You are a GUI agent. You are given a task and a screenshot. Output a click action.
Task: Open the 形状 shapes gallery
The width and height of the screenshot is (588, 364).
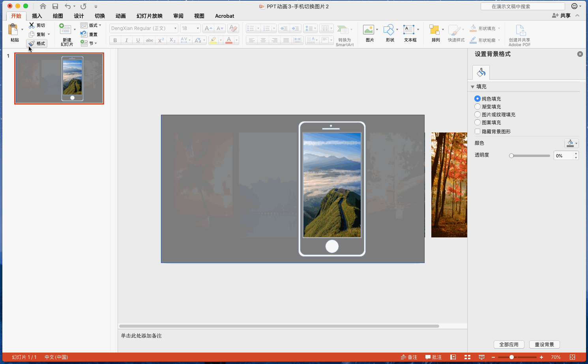[x=389, y=30]
